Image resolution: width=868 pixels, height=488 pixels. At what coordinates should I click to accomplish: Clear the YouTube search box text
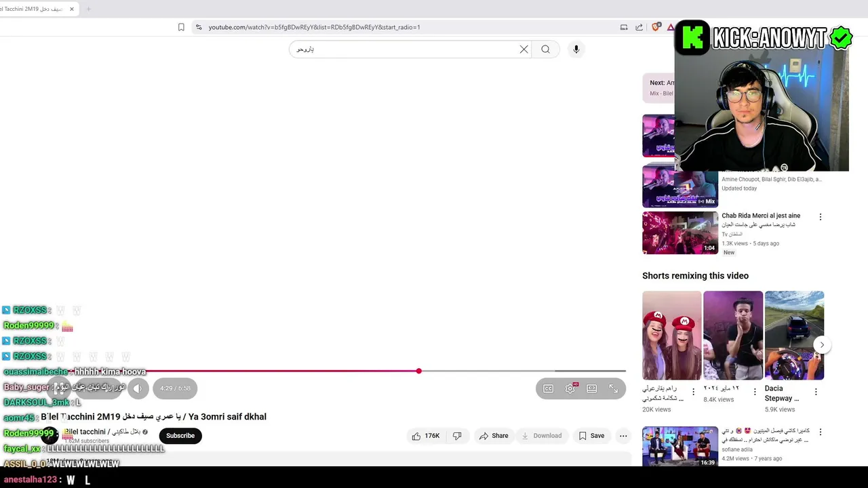click(524, 49)
